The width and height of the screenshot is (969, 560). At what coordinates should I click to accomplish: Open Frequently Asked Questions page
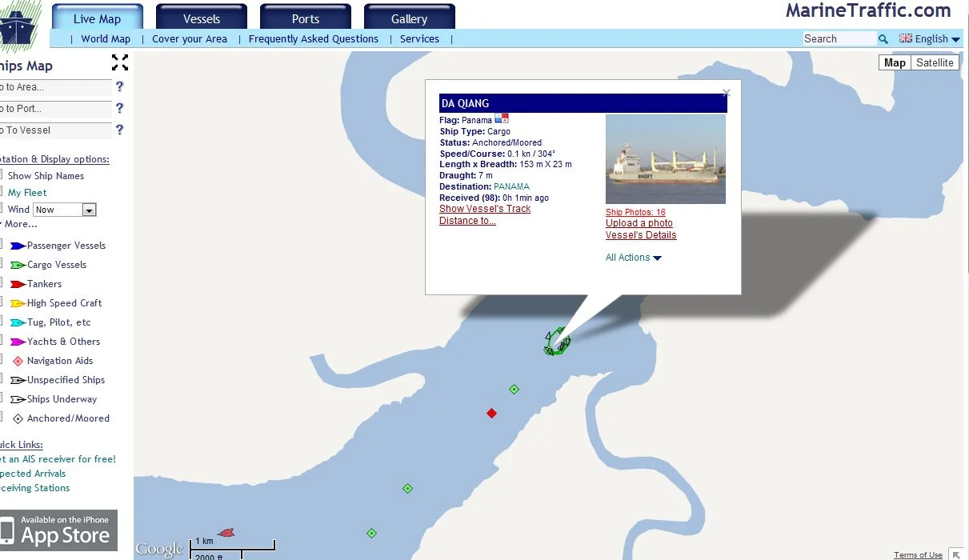pos(314,38)
